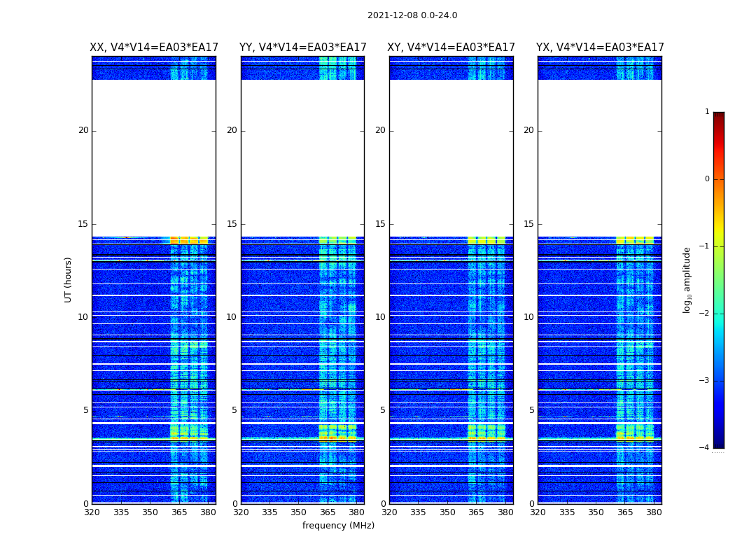Click colorbar tick label -4
Image resolution: width=735 pixels, height=560 pixels.
[704, 448]
